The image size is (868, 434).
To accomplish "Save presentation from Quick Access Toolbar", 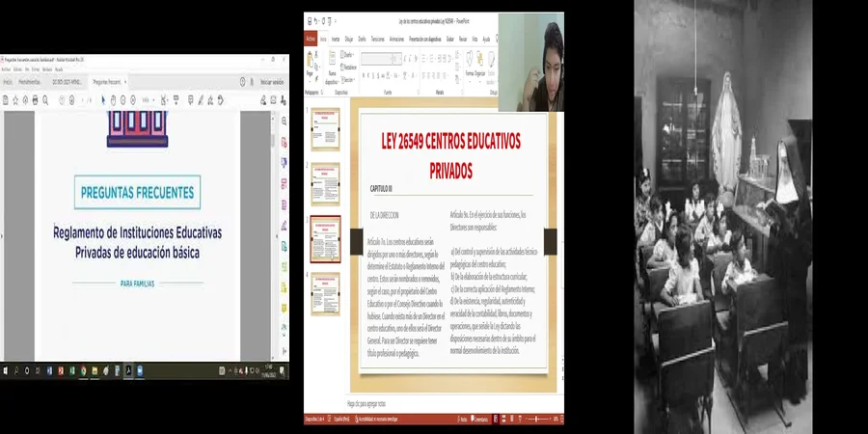I will coord(310,21).
